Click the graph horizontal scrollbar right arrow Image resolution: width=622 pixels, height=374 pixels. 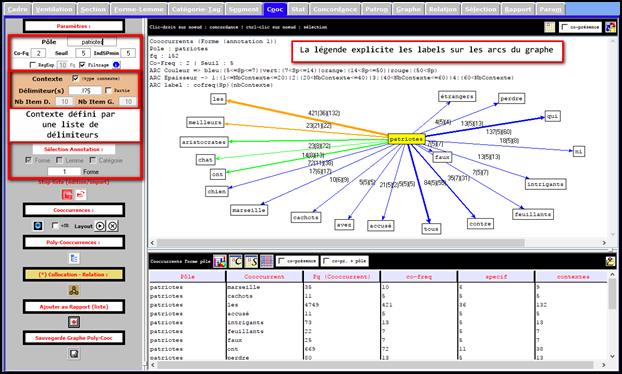604,243
